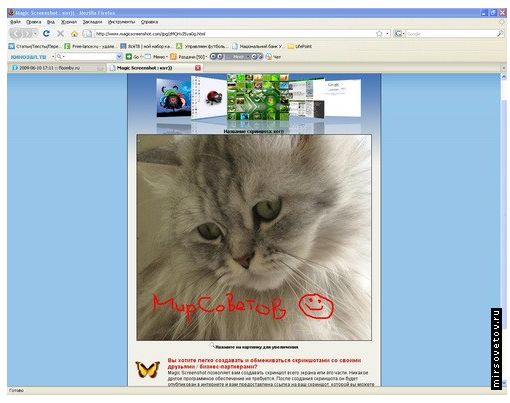This screenshot has width=510, height=403.
Task: Click the green Go arrow button
Action: pyautogui.click(x=129, y=57)
